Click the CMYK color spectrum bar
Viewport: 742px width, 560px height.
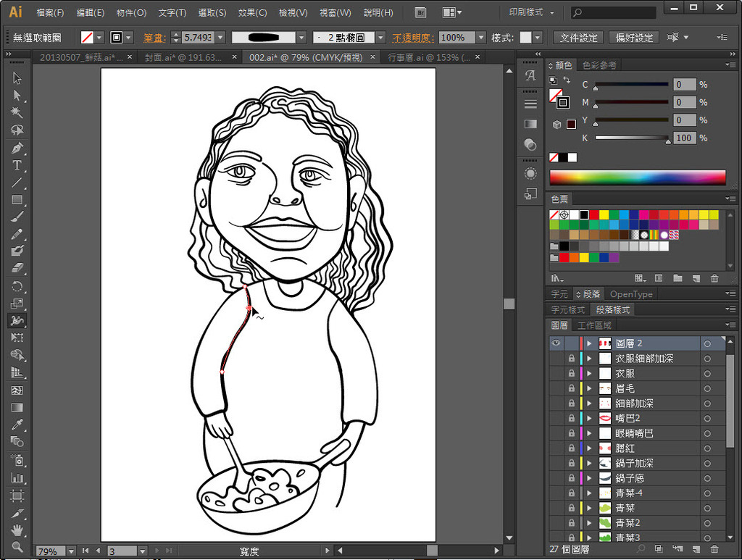pos(637,177)
